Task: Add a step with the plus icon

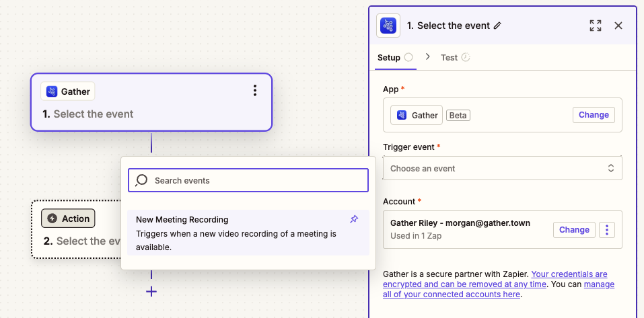Action: pos(151,292)
